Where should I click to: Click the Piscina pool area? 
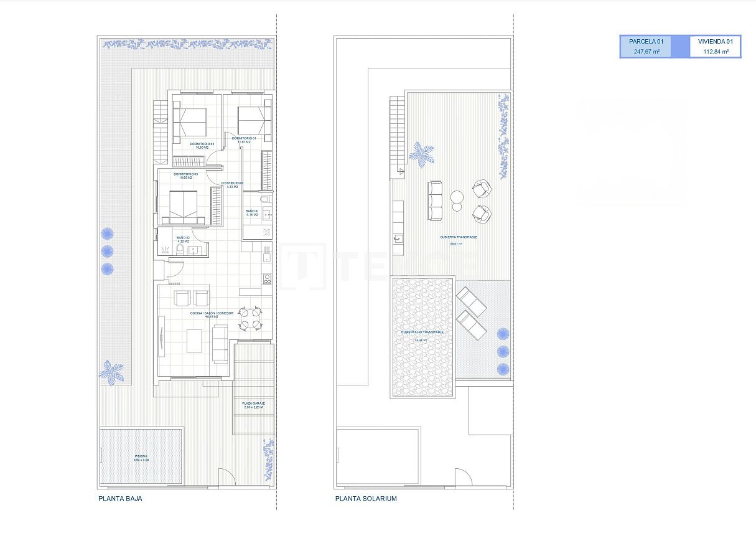(x=141, y=457)
